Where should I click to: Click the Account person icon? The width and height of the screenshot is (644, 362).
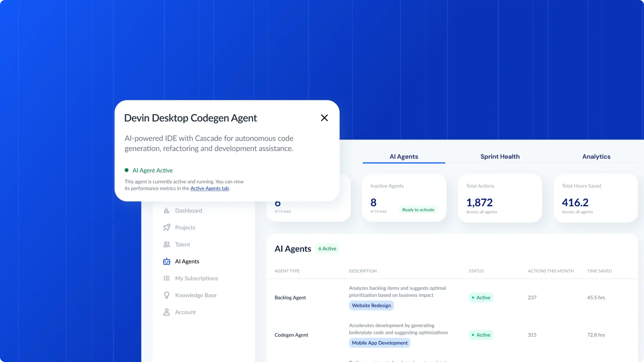coord(167,312)
